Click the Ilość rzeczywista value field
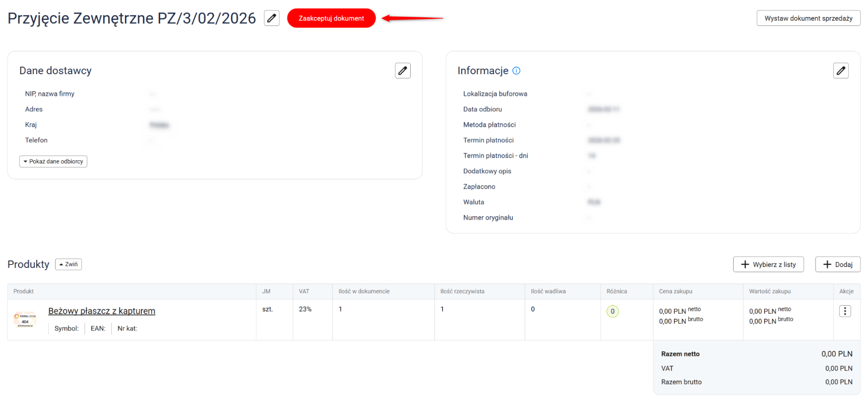 point(442,309)
